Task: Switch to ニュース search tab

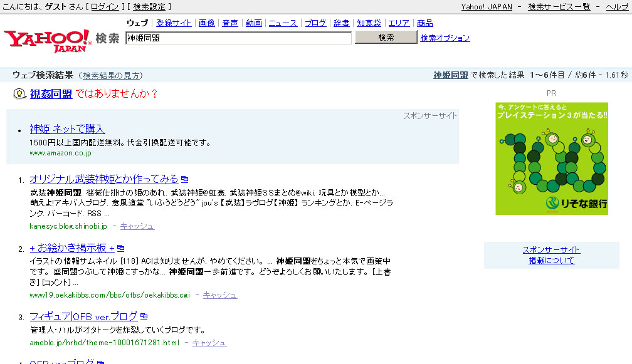Action: click(283, 23)
